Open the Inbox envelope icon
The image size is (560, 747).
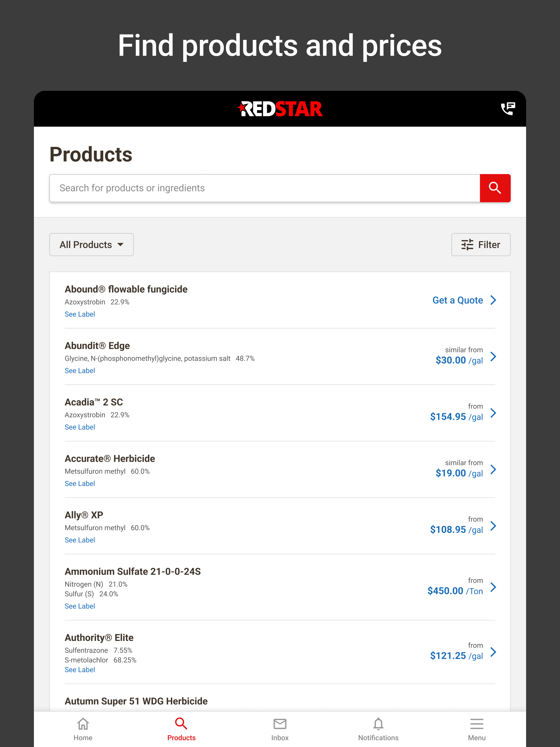tap(280, 724)
